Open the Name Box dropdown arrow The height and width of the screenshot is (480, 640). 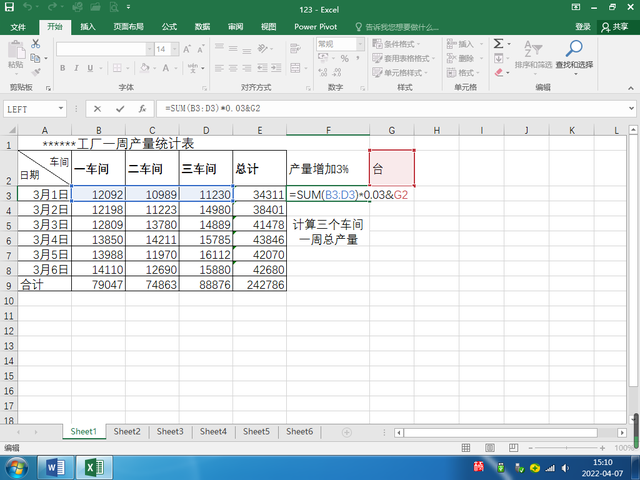click(x=61, y=109)
